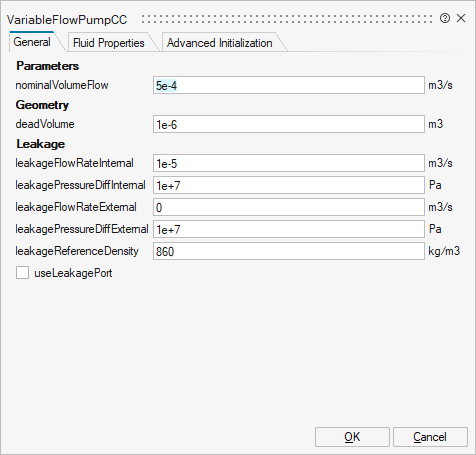The height and width of the screenshot is (455, 476).
Task: Edit the leakagePressureDiffExternal value
Action: 289,229
